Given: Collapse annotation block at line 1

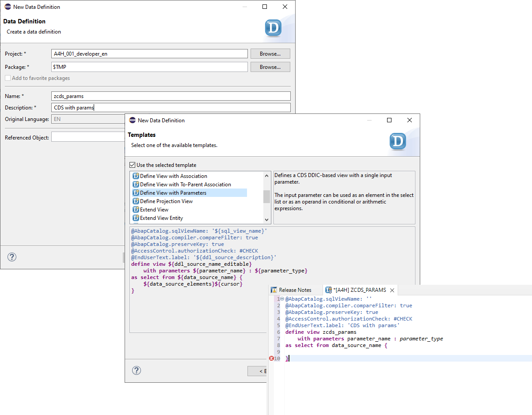Looking at the screenshot, I should 282,299.
